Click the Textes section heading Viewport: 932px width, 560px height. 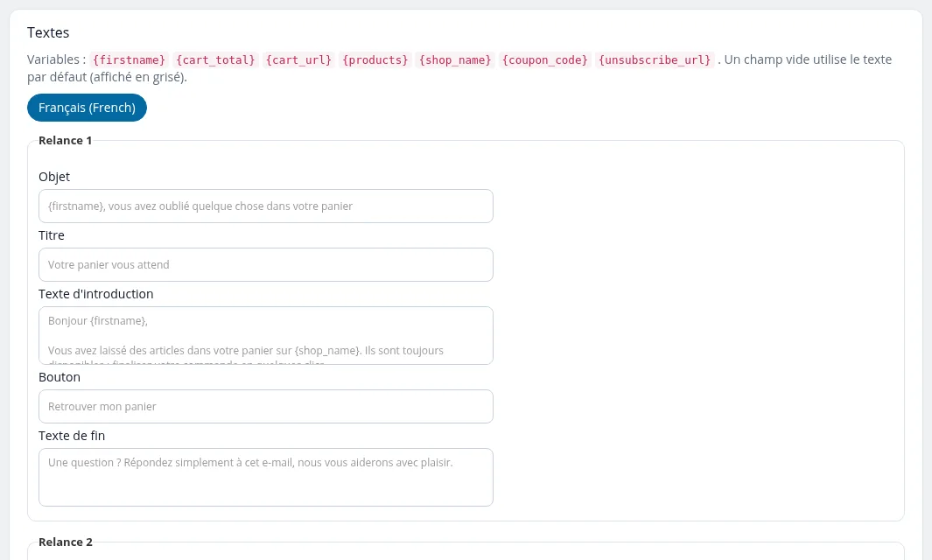coord(48,32)
